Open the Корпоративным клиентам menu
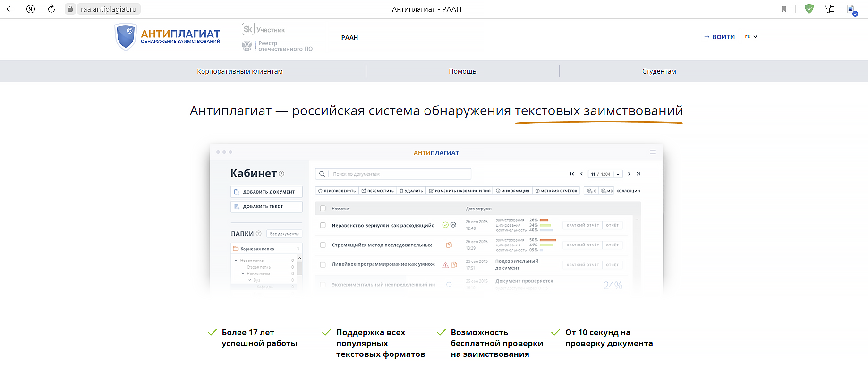Viewport: 868px width, 371px height. tap(240, 71)
